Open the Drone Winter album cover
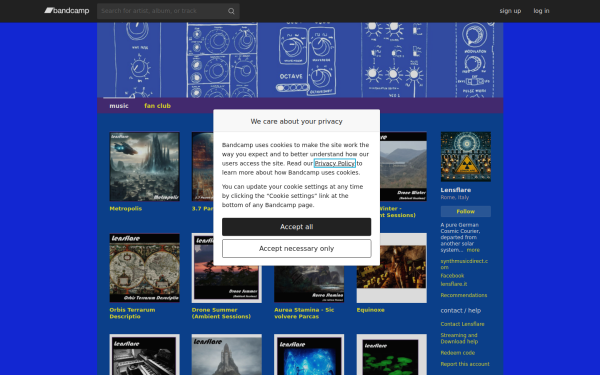Screen dimensions: 600x375 point(403,166)
